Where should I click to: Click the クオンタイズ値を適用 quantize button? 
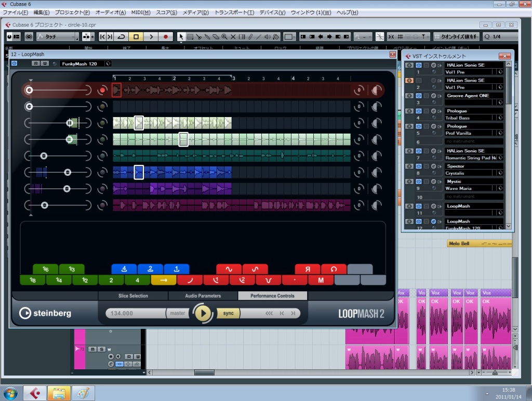456,37
